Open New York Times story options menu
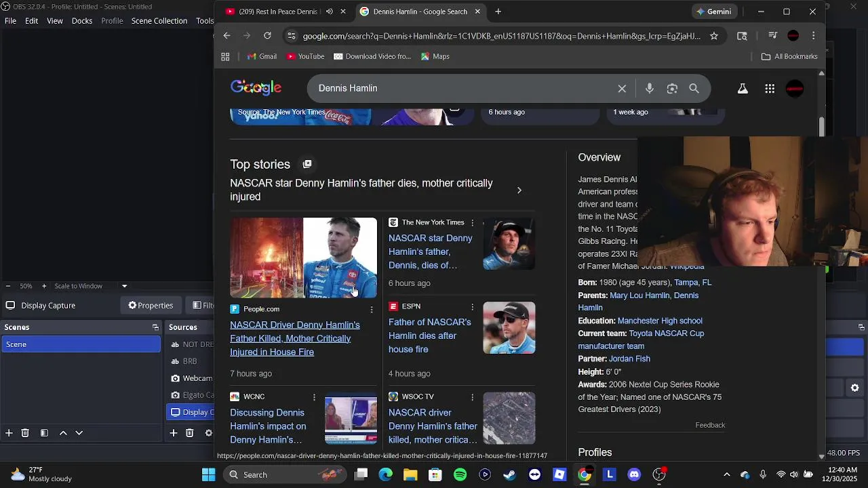Viewport: 868px width, 488px height. pos(473,223)
